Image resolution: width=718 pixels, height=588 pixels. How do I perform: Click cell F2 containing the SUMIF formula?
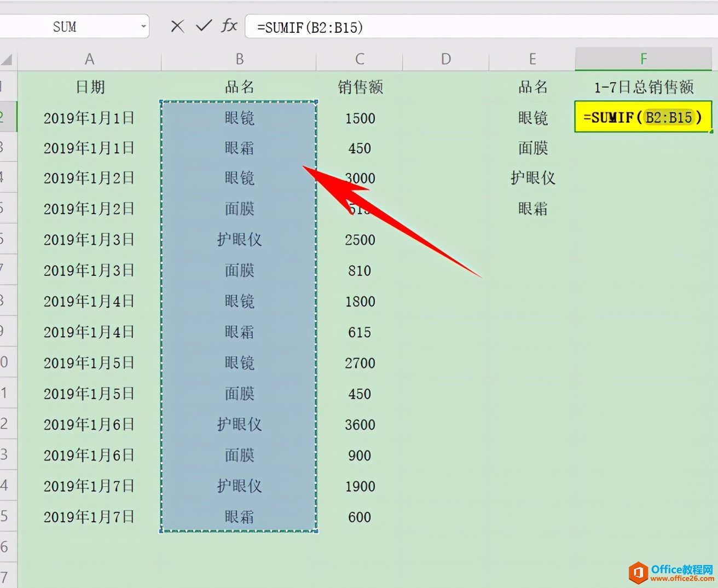[643, 117]
